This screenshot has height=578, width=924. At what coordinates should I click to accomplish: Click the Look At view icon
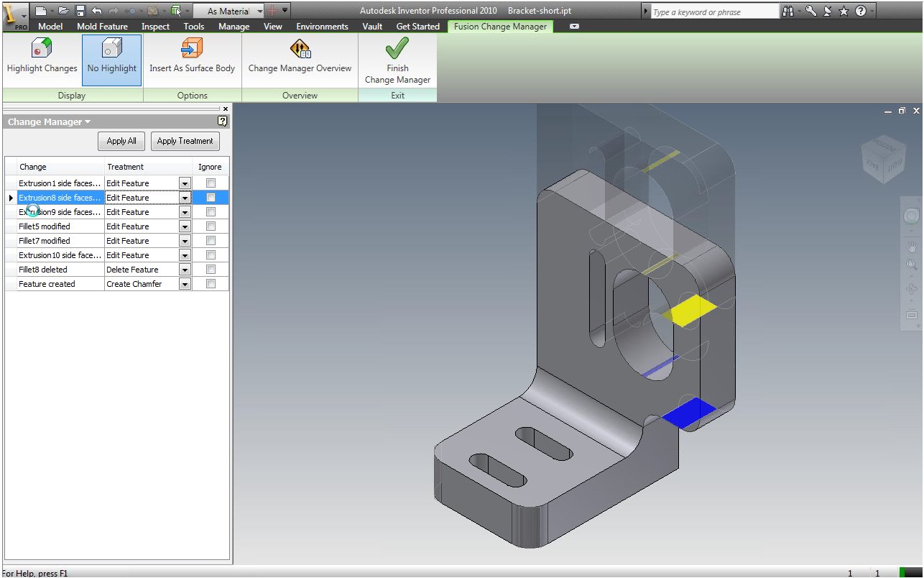(x=911, y=313)
